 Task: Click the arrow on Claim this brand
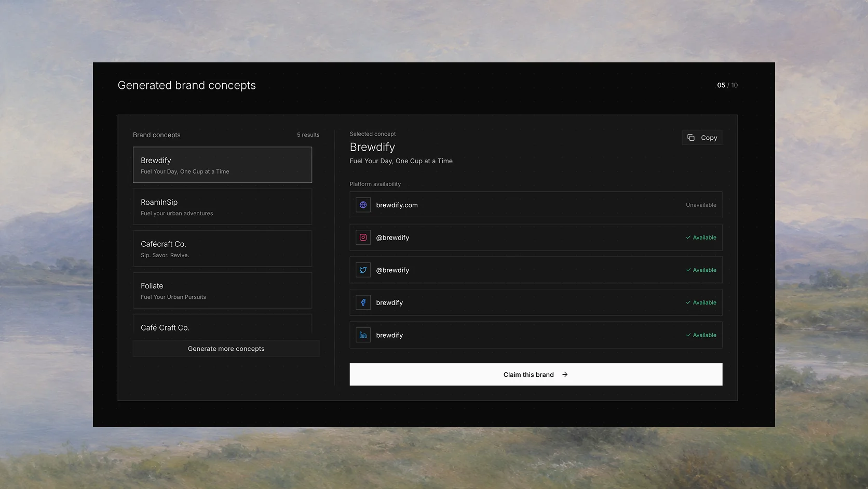tap(565, 375)
